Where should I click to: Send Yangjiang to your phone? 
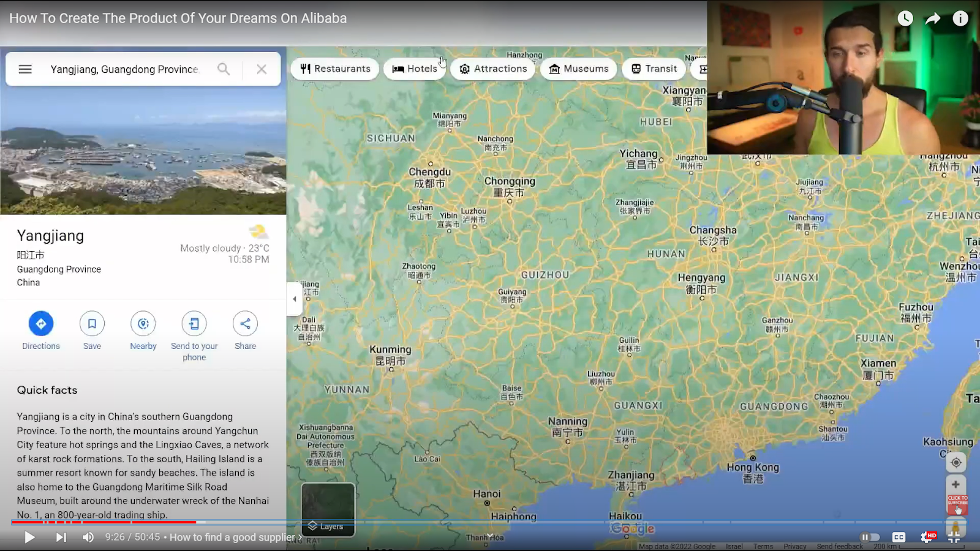pyautogui.click(x=194, y=336)
